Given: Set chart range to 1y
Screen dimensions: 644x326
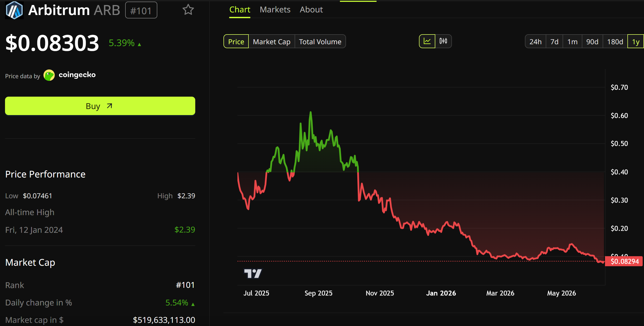Looking at the screenshot, I should coord(636,42).
